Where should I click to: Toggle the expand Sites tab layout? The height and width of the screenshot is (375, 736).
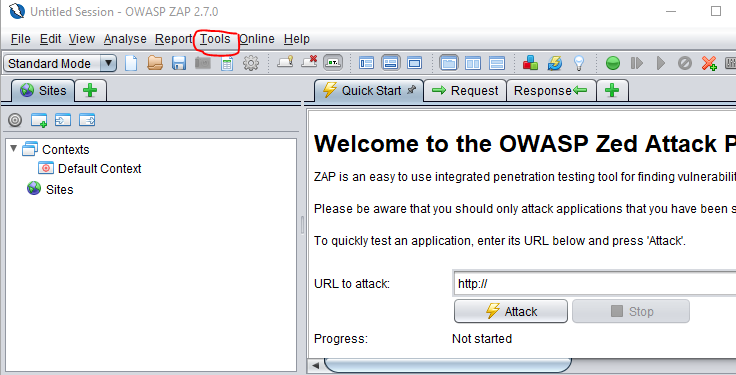(366, 63)
